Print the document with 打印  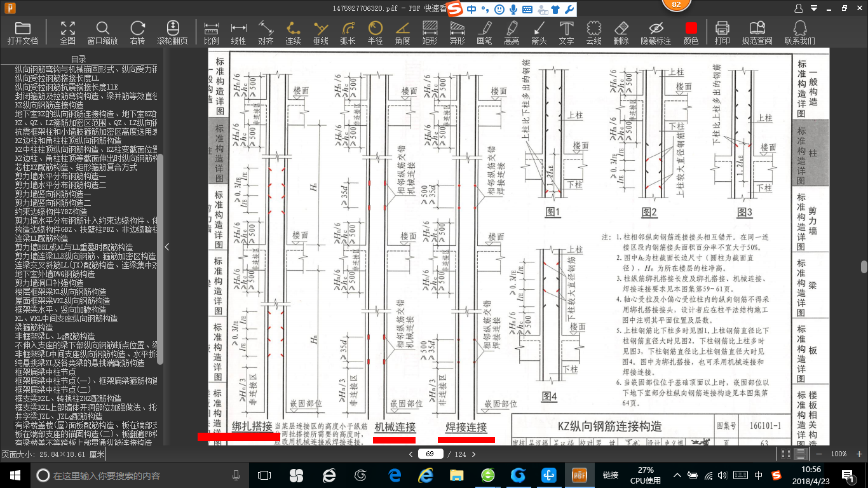click(722, 32)
